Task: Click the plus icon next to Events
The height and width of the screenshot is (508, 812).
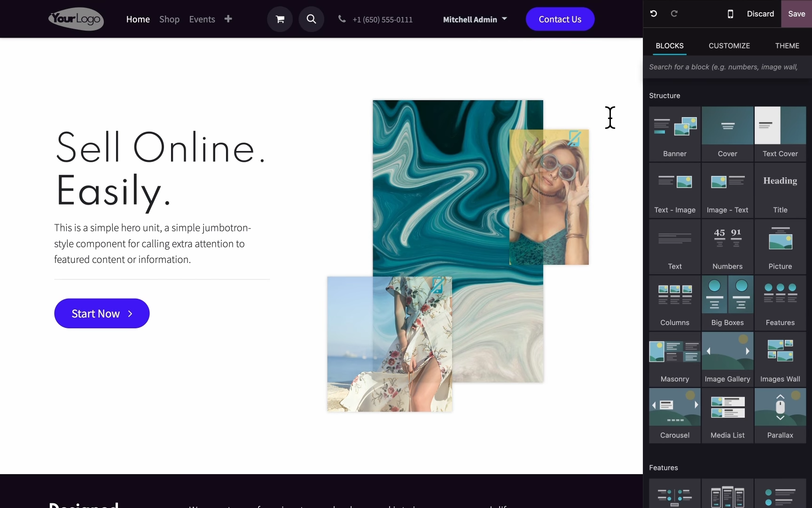Action: (x=228, y=19)
